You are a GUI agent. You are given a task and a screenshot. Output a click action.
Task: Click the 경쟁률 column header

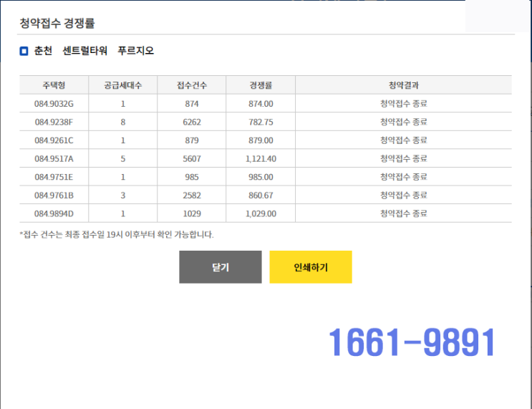(x=261, y=85)
